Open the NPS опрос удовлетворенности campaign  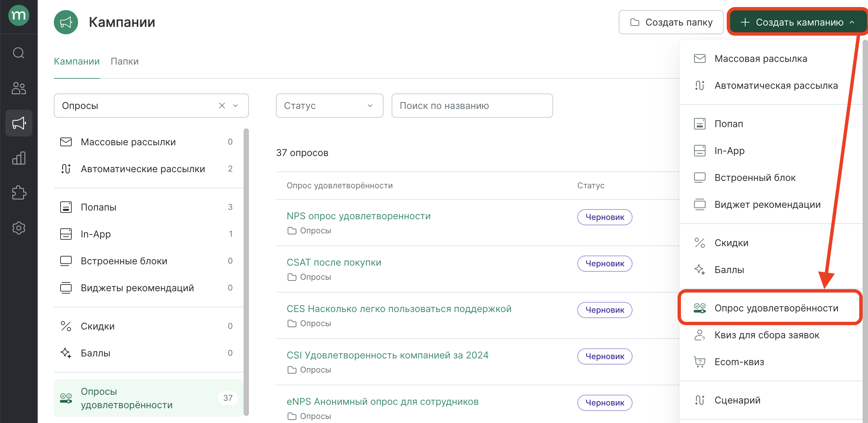point(359,216)
